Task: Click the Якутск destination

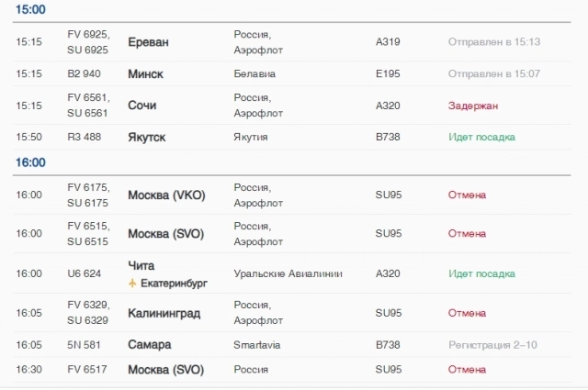Action: [x=147, y=137]
